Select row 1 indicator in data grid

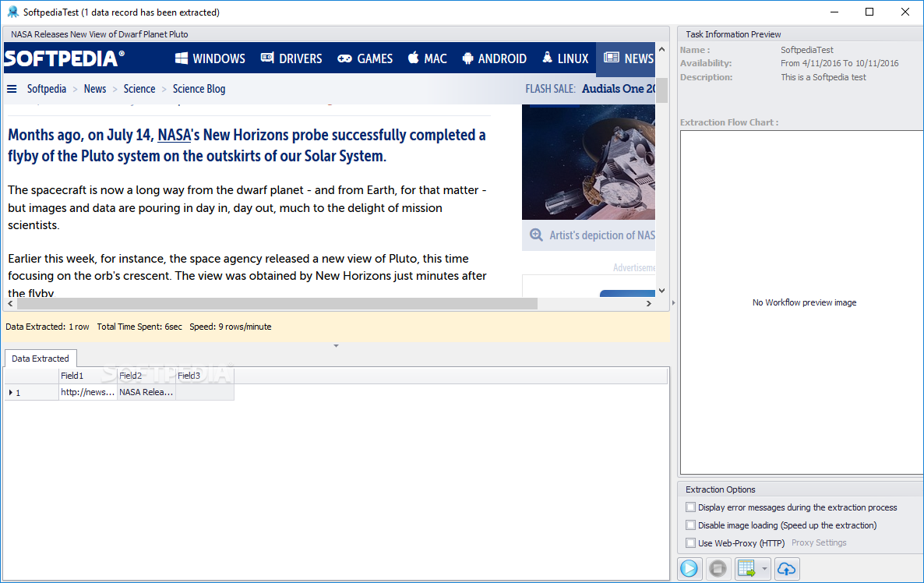point(31,392)
